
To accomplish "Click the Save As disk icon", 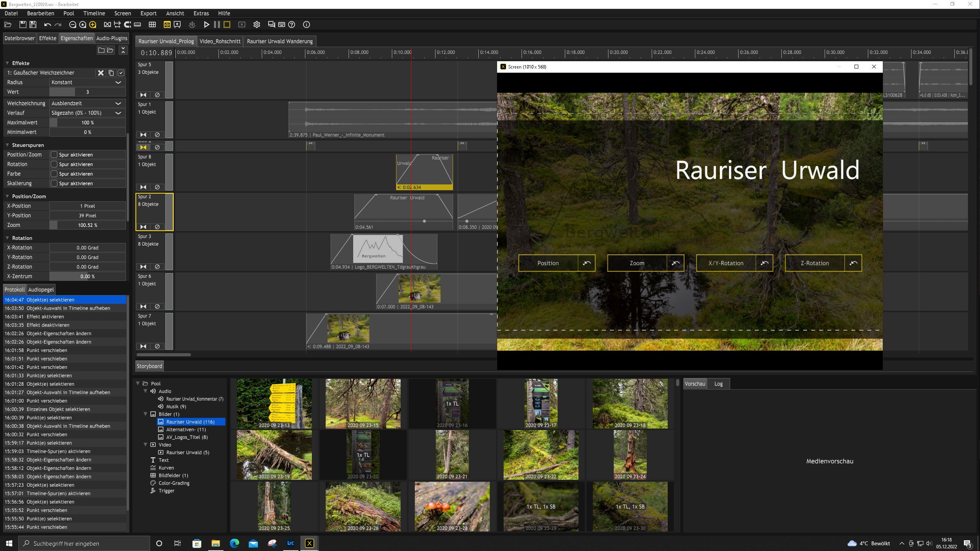I will coord(33,24).
